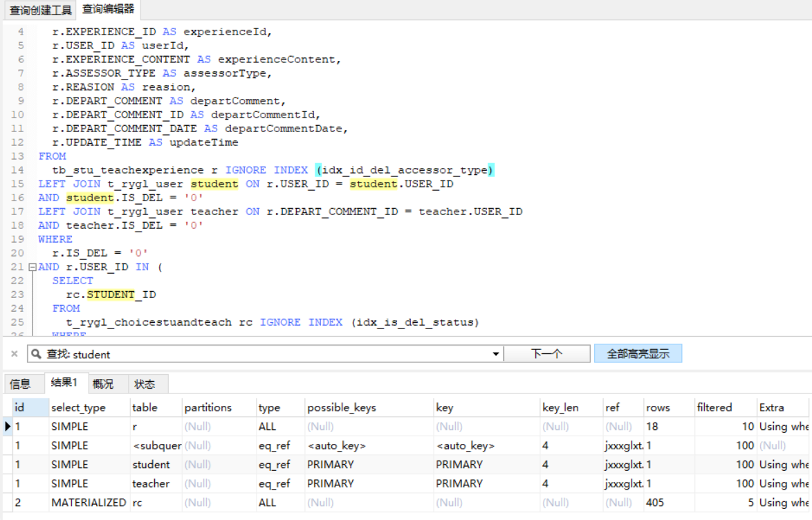Switch to the 查询创建工具 tab
This screenshot has height=520, width=812.
[x=40, y=10]
